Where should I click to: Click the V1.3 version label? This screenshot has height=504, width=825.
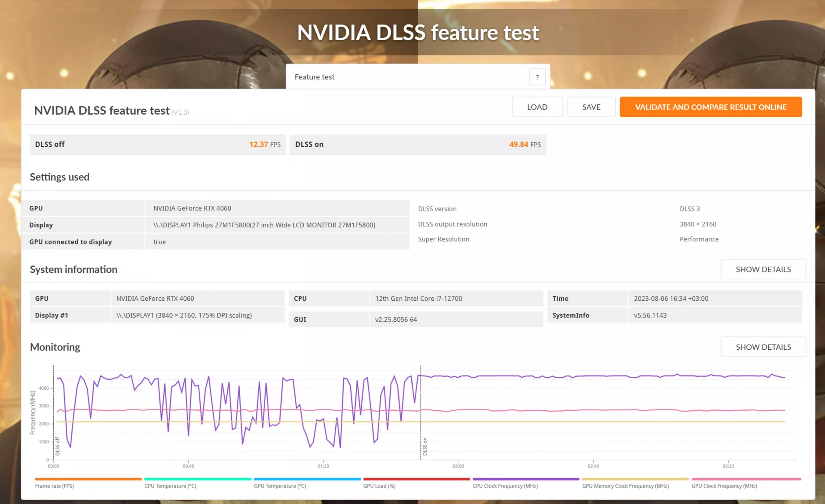pos(180,113)
